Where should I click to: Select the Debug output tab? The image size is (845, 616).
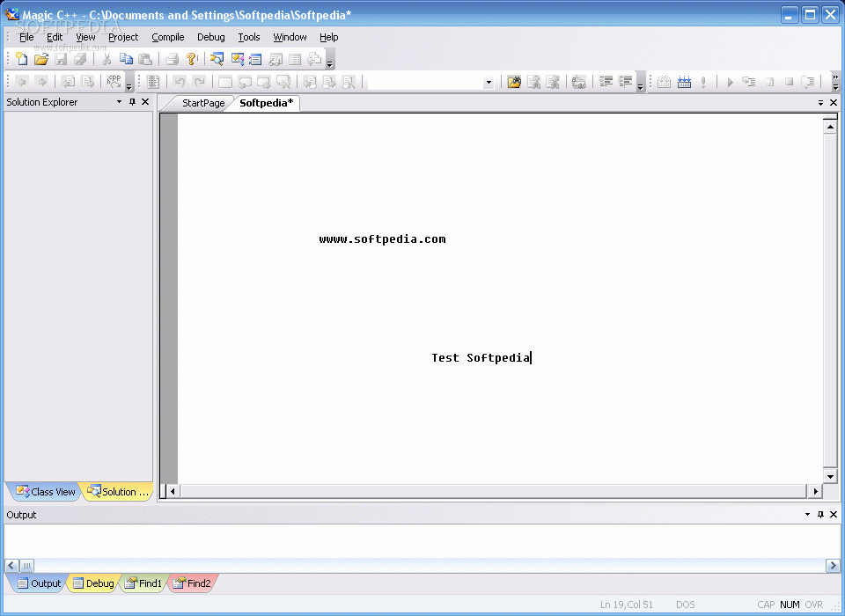click(x=94, y=583)
